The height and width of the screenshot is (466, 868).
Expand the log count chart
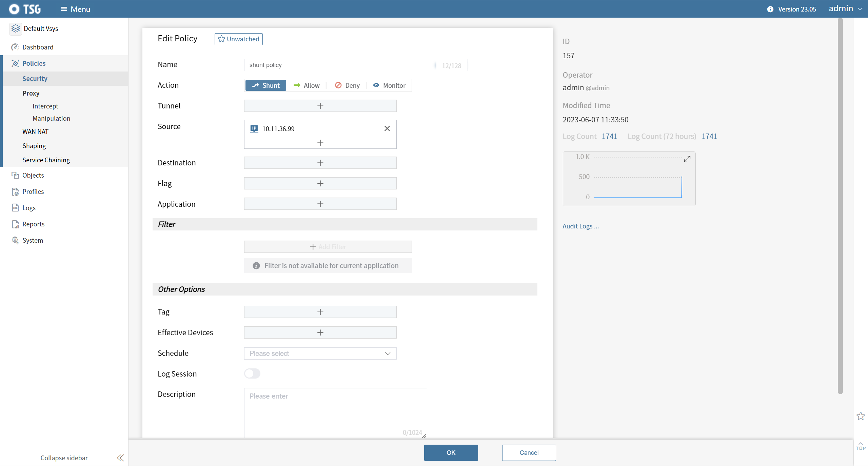click(687, 159)
